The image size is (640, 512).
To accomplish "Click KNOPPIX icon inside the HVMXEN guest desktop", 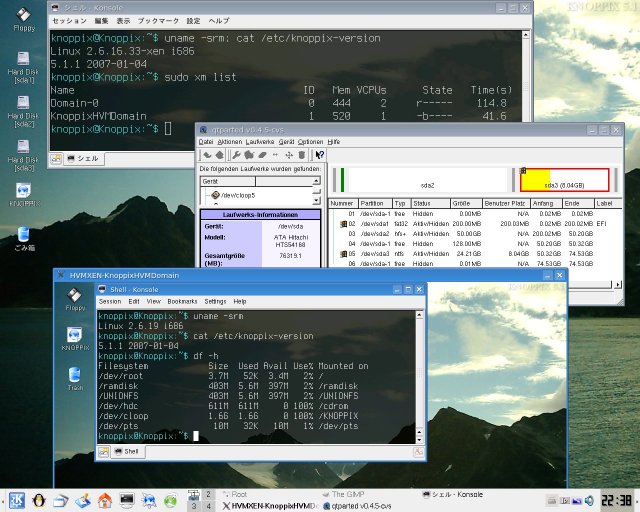I will [75, 338].
